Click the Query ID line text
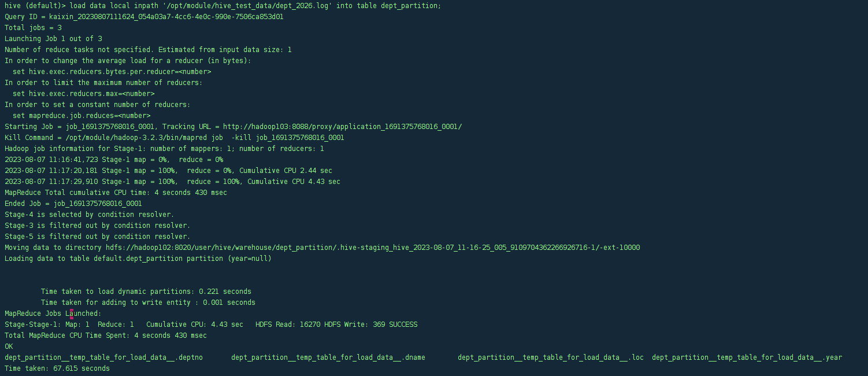The width and height of the screenshot is (868, 376). [144, 17]
